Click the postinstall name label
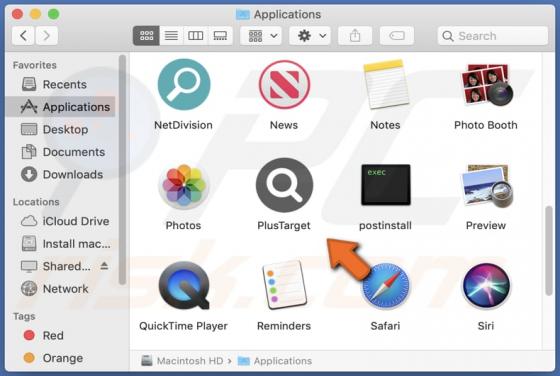Screen dimensions: 560x376 385,225
